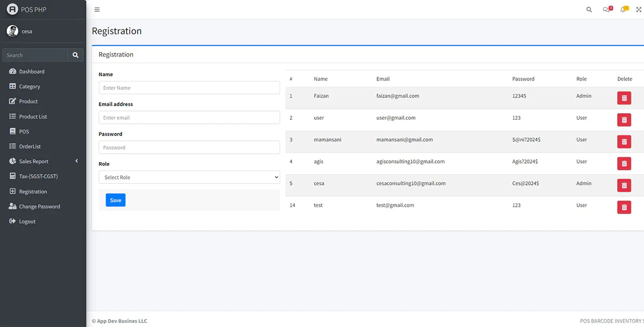Click the cesa profile avatar
This screenshot has height=327, width=644.
12,31
